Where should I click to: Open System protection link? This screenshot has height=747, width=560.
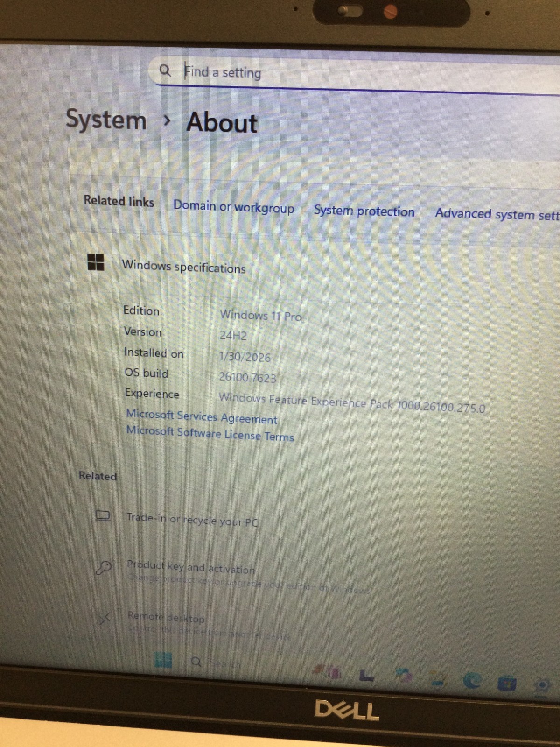364,211
